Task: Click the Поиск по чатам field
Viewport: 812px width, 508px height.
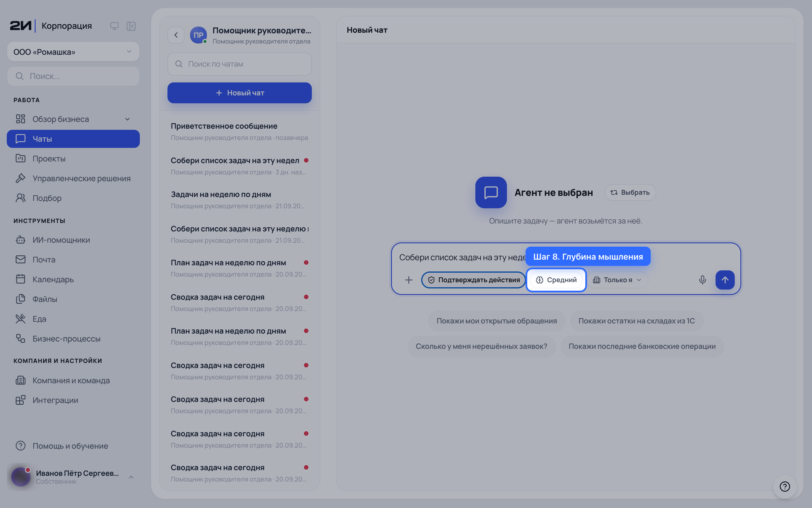Action: click(239, 64)
